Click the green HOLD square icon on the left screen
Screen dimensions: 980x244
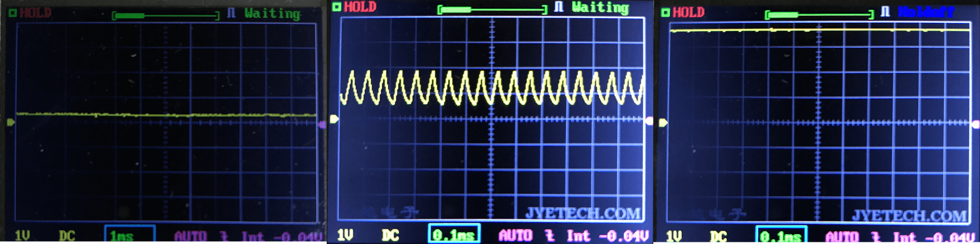(12, 12)
